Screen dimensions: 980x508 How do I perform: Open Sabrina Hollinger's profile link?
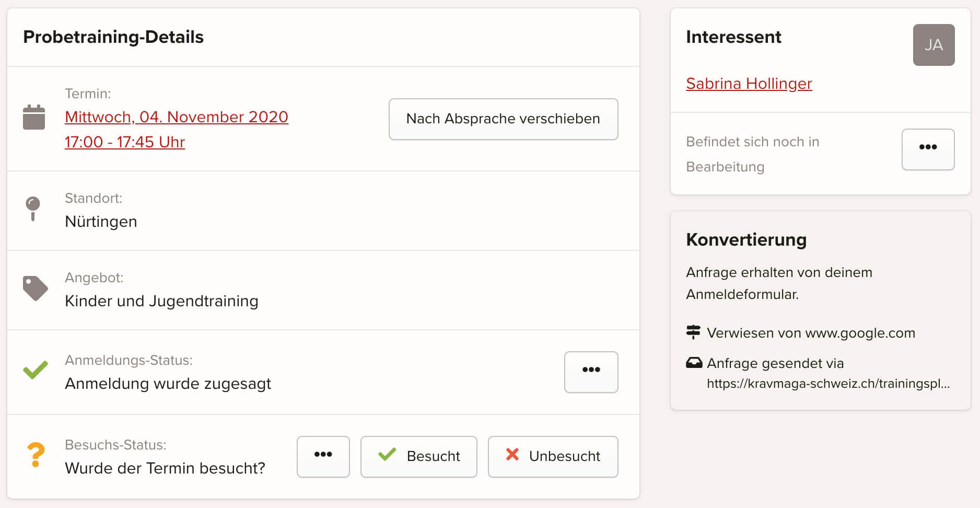point(749,84)
